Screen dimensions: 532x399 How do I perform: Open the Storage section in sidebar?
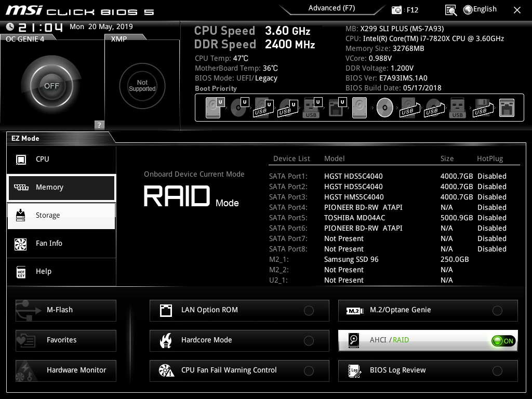(61, 216)
